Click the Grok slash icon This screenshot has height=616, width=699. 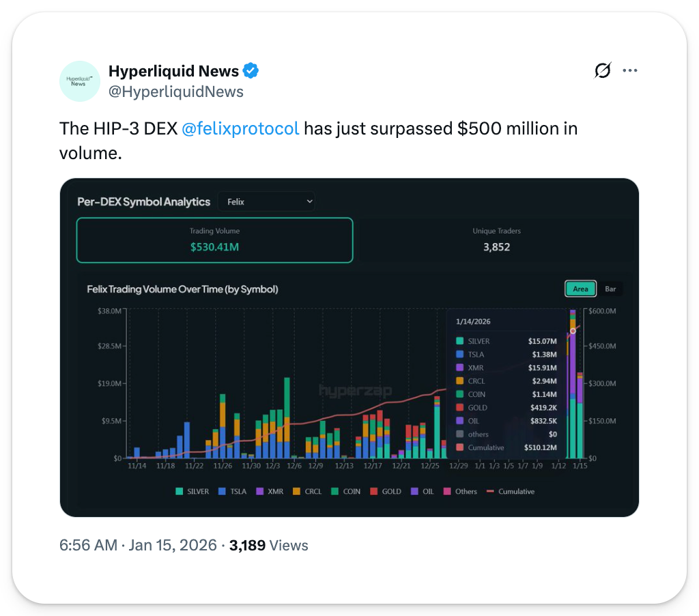coord(603,70)
